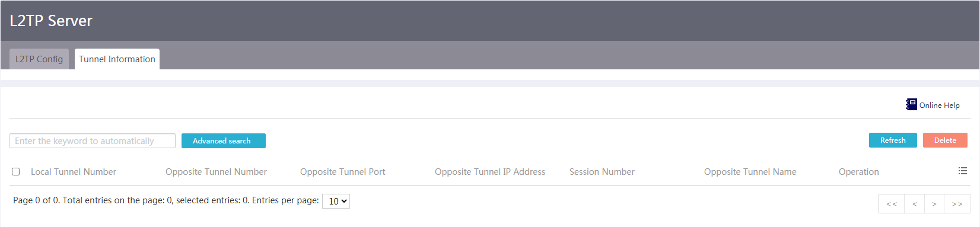Image resolution: width=980 pixels, height=227 pixels.
Task: Toggle the select-all tunnels checkbox
Action: point(16,172)
